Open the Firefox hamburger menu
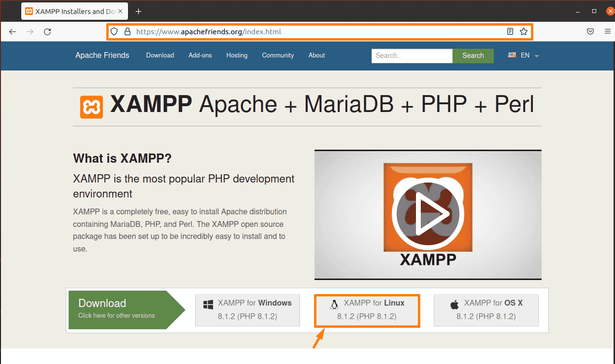 click(607, 32)
